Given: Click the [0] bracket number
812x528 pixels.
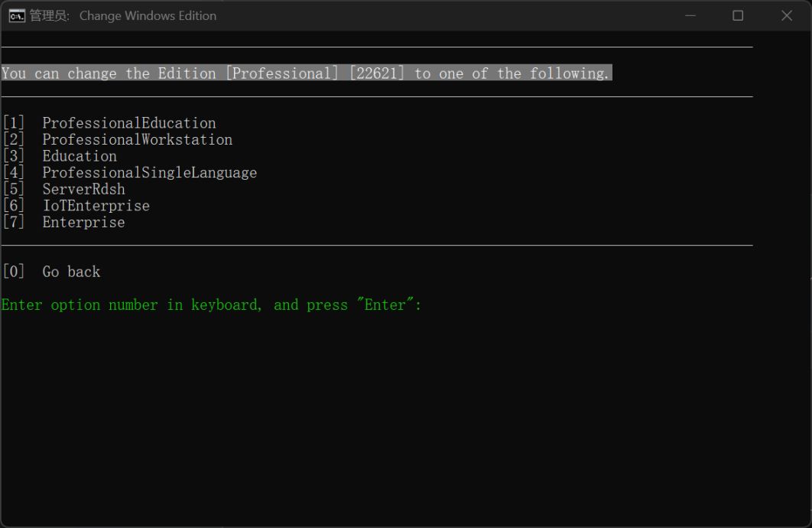Looking at the screenshot, I should pos(14,272).
